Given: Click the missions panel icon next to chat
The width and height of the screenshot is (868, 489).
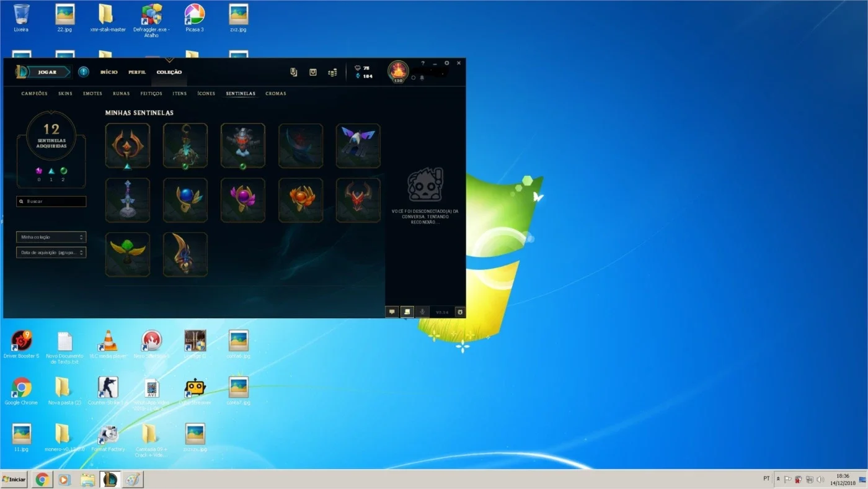Looking at the screenshot, I should tap(407, 312).
